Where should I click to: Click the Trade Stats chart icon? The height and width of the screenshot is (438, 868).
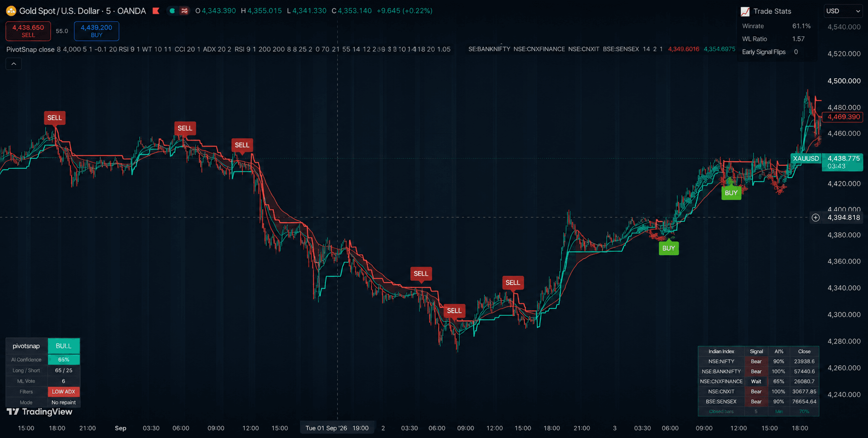(x=745, y=11)
